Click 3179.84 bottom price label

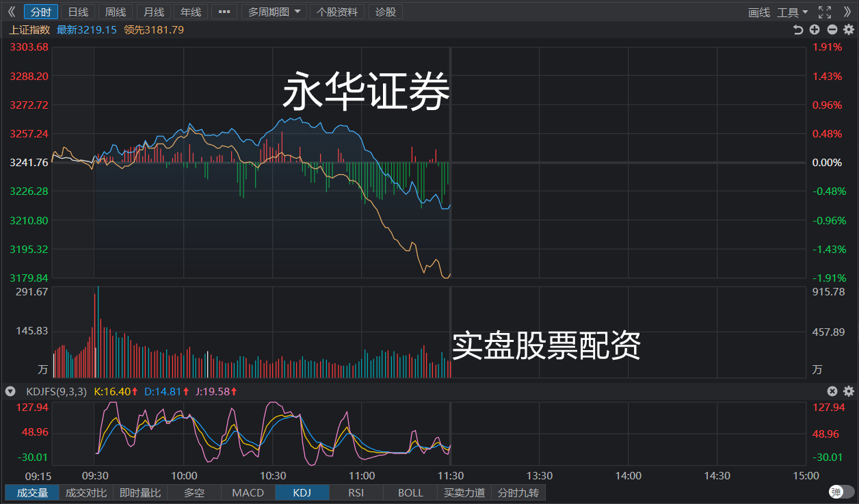point(29,278)
